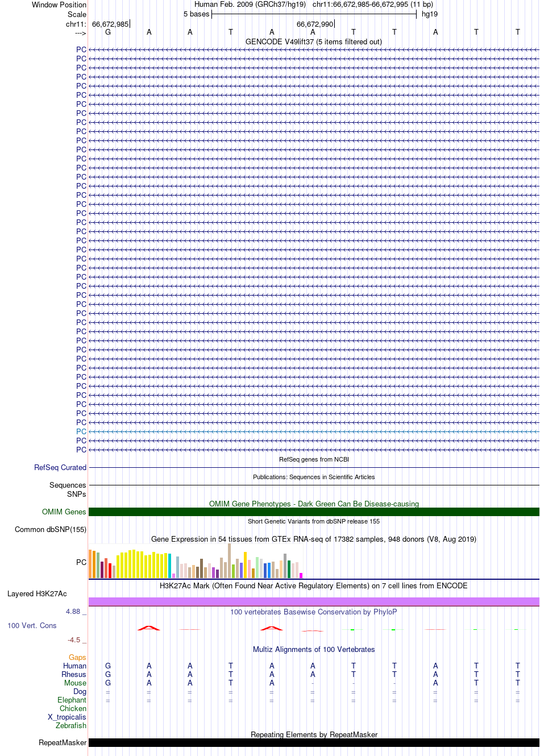The width and height of the screenshot is (540, 756).
Task: Click the dark green bar in GTEx chart
Action: (x=289, y=570)
